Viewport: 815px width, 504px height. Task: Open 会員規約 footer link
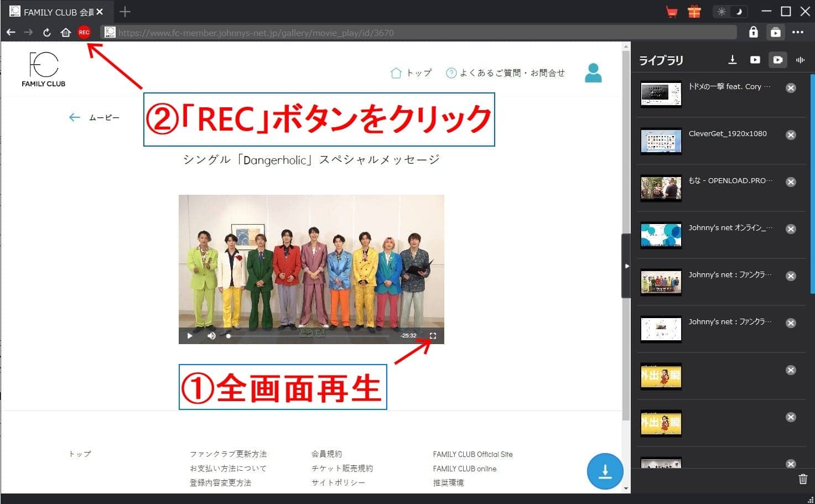click(x=326, y=454)
